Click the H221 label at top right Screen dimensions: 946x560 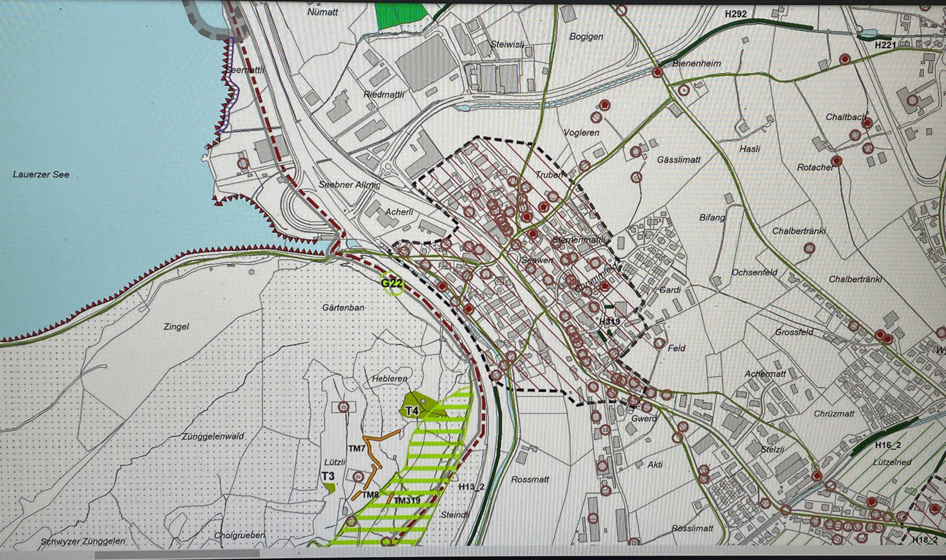click(885, 45)
